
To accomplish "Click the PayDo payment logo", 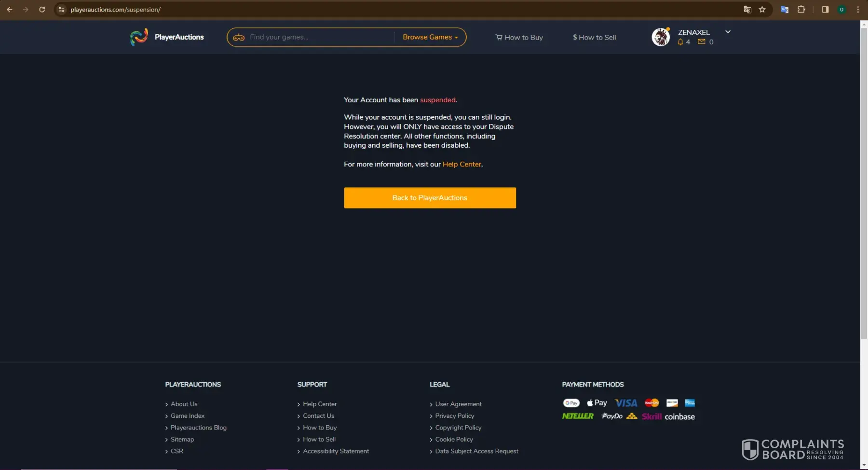I will 612,416.
